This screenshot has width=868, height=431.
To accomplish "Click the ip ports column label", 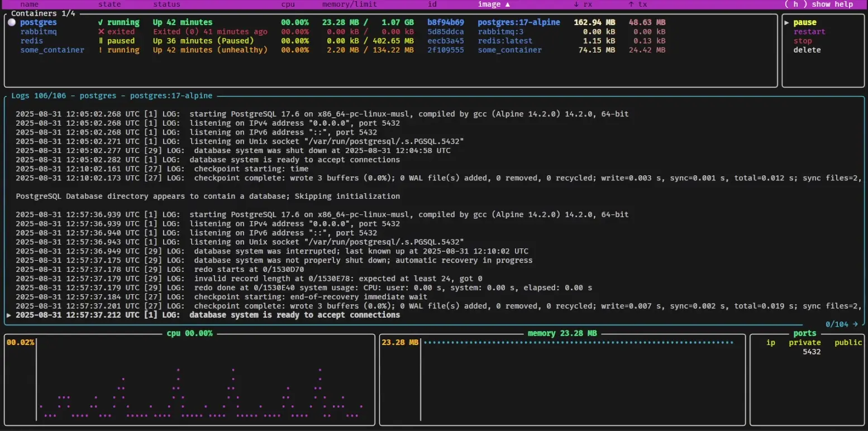I will pos(771,342).
